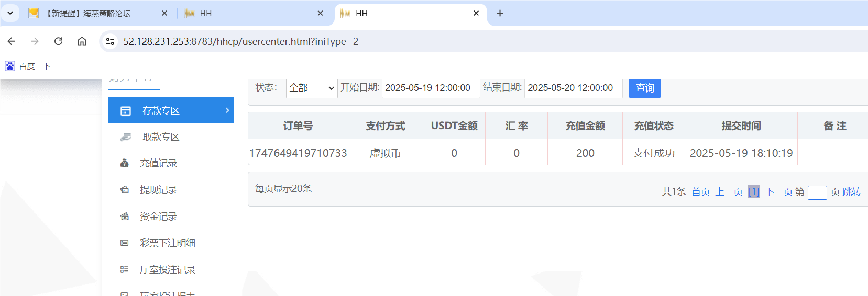
Task: Click the 支付方式 column header
Action: click(x=386, y=126)
